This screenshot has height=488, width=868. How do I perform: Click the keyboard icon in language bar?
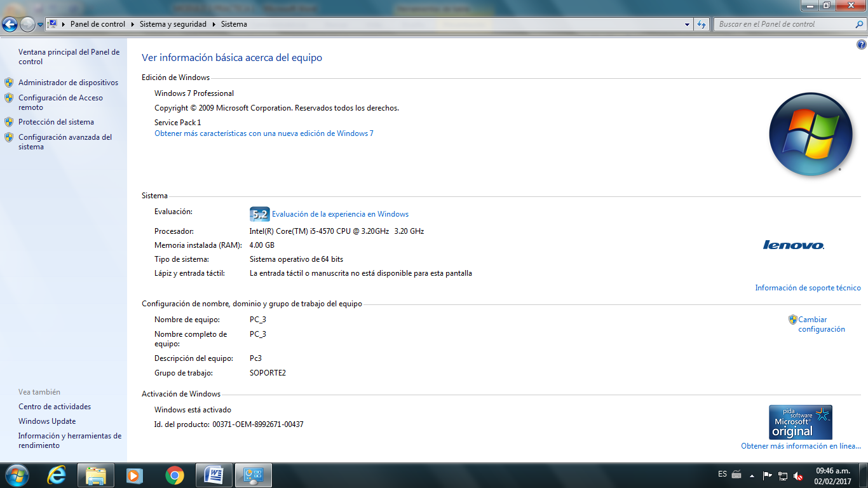point(736,474)
